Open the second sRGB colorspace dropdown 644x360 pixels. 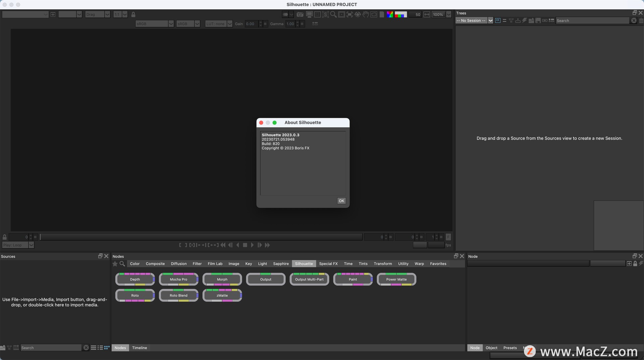pyautogui.click(x=188, y=24)
